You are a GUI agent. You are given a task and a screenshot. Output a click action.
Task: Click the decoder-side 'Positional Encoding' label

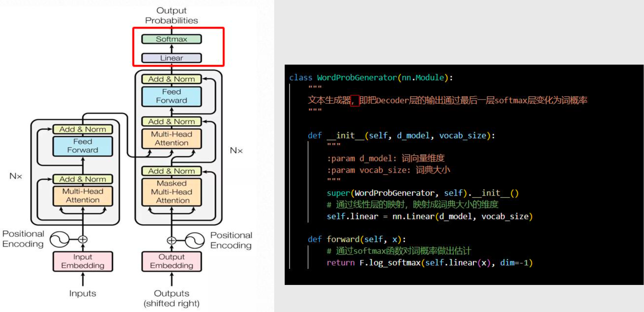point(231,240)
